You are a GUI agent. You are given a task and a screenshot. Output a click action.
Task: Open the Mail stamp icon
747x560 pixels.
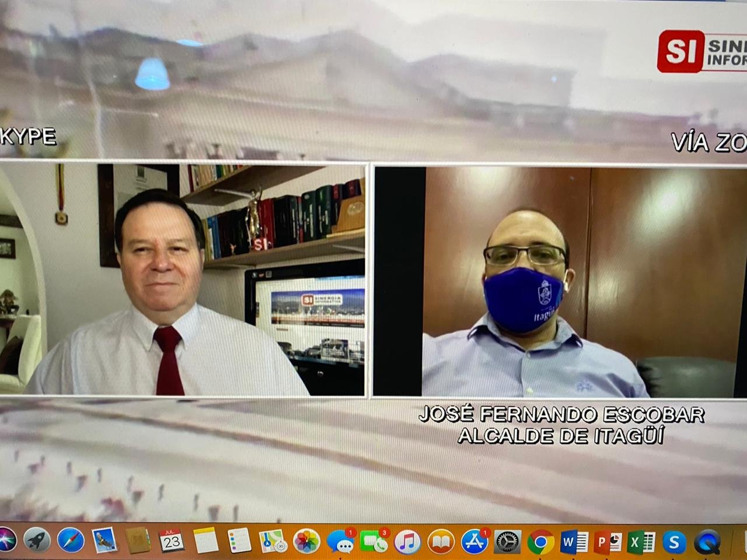click(104, 541)
